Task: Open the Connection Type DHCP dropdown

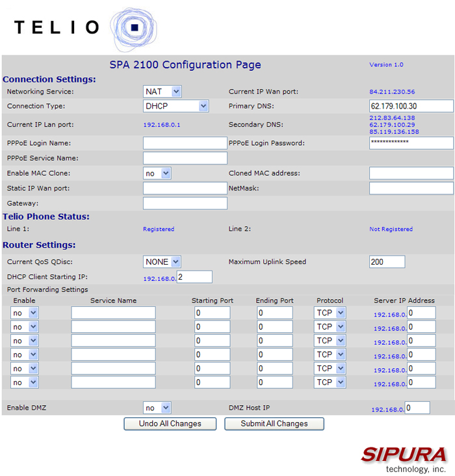Action: (x=175, y=106)
